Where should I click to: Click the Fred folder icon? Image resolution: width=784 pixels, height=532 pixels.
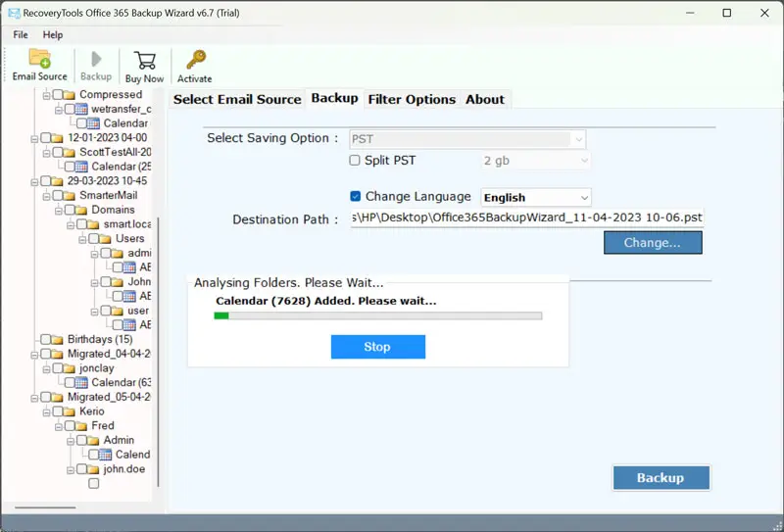pyautogui.click(x=81, y=426)
